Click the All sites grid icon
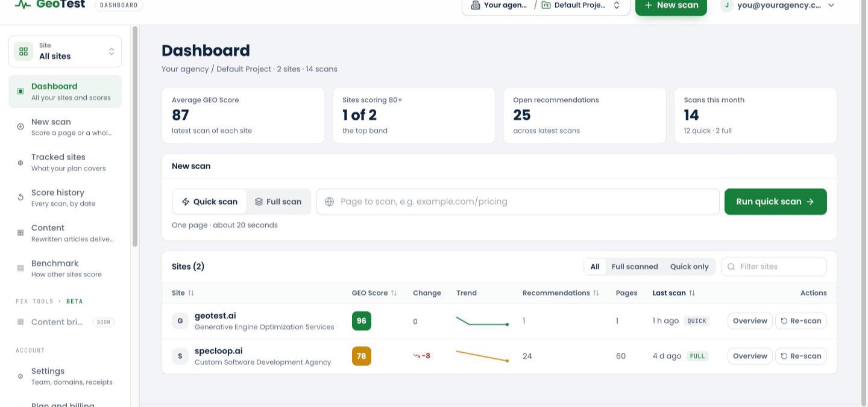 pyautogui.click(x=24, y=51)
